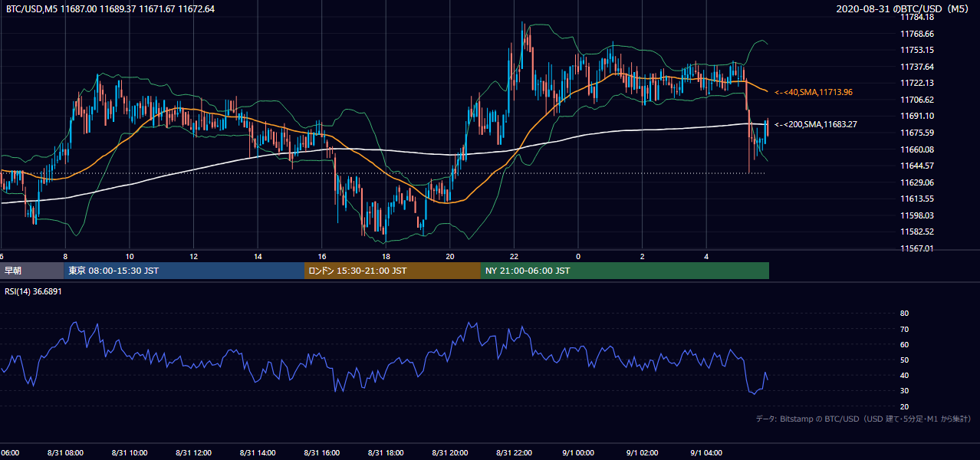Click the 8/31 18:00 time label
The width and height of the screenshot is (980, 460).
click(386, 453)
